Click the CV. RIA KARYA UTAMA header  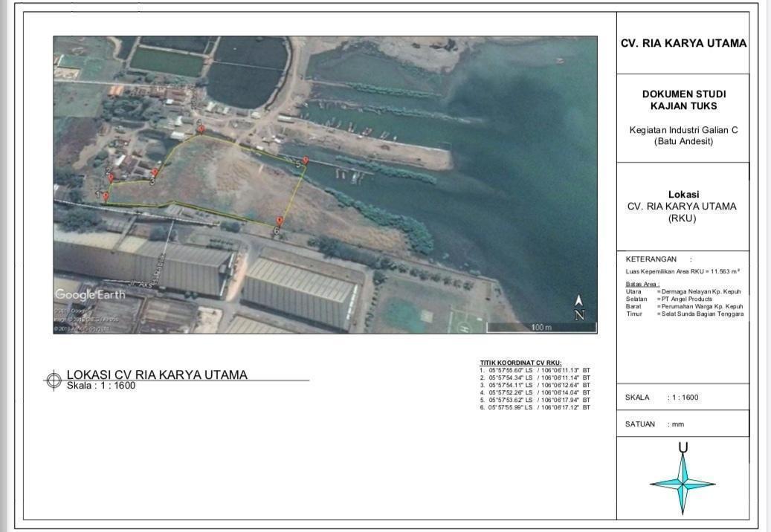tap(683, 43)
